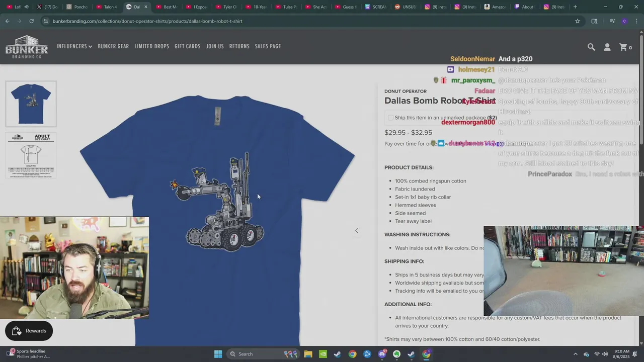Click the '100% combed ringspun cotton' line
644x362 pixels.
click(431, 181)
